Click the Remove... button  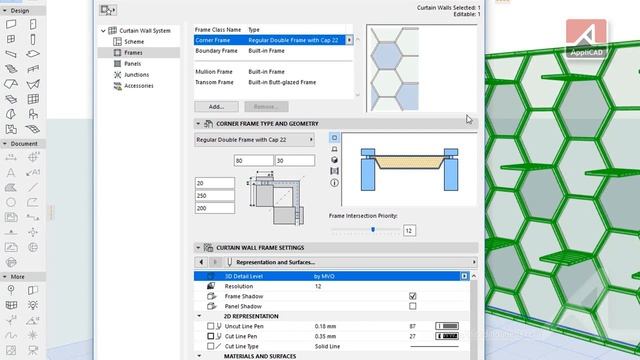pos(267,107)
